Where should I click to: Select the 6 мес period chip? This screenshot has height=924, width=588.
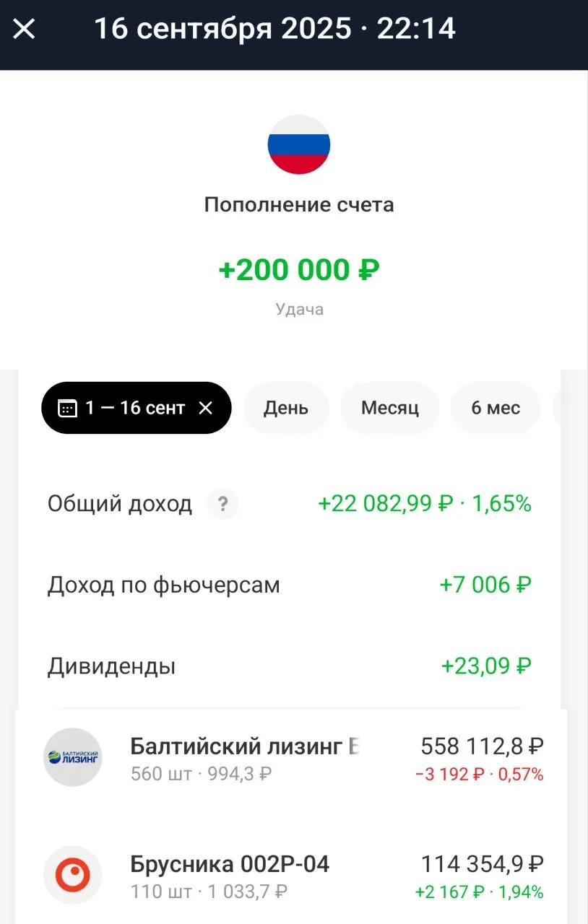[x=496, y=408]
